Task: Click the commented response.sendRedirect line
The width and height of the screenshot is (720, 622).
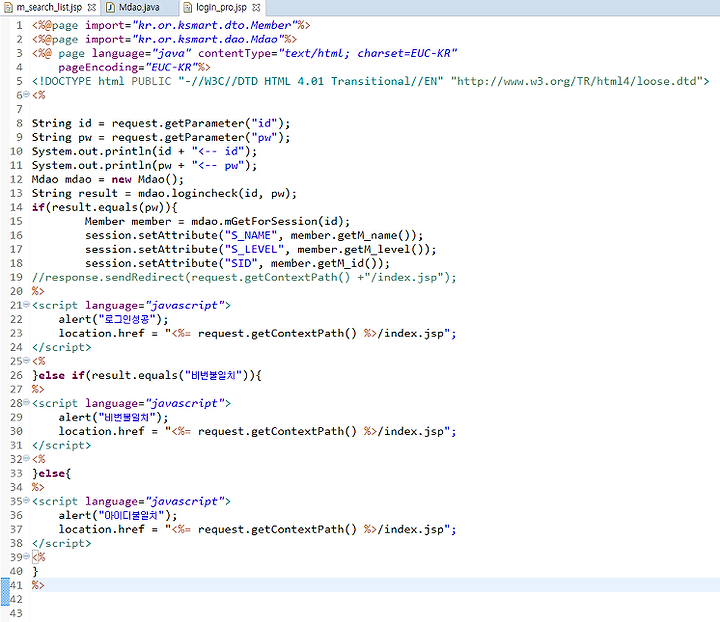Action: click(244, 277)
